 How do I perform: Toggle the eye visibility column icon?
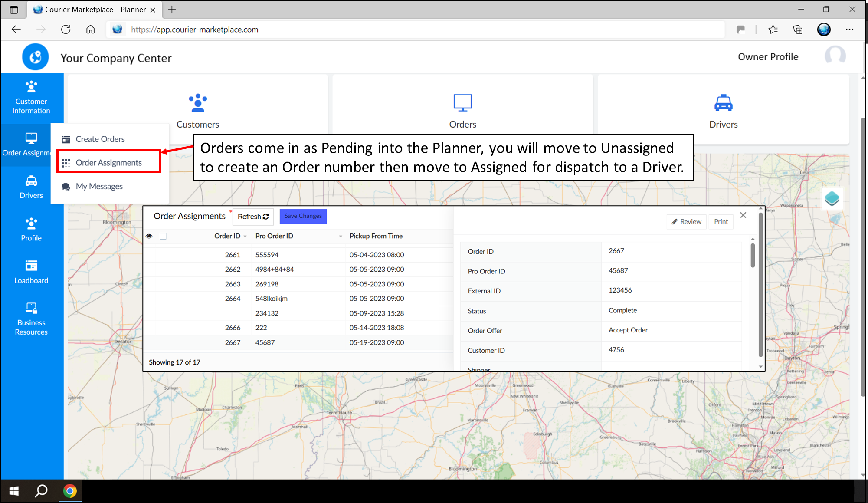point(149,236)
